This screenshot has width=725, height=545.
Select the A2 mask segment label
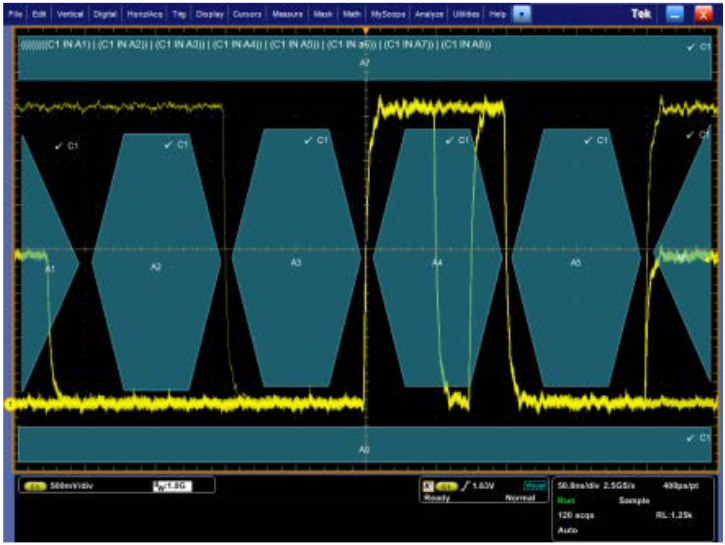pos(156,267)
